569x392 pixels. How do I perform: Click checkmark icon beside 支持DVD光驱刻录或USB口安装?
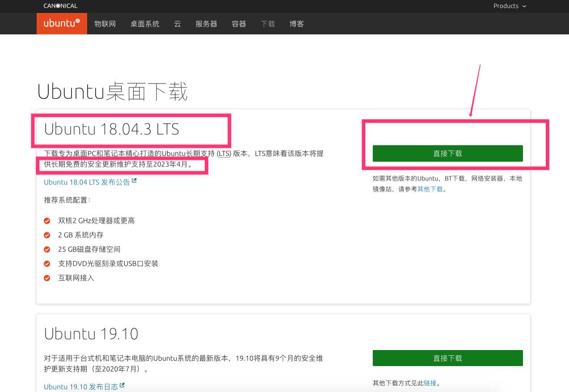pos(47,263)
